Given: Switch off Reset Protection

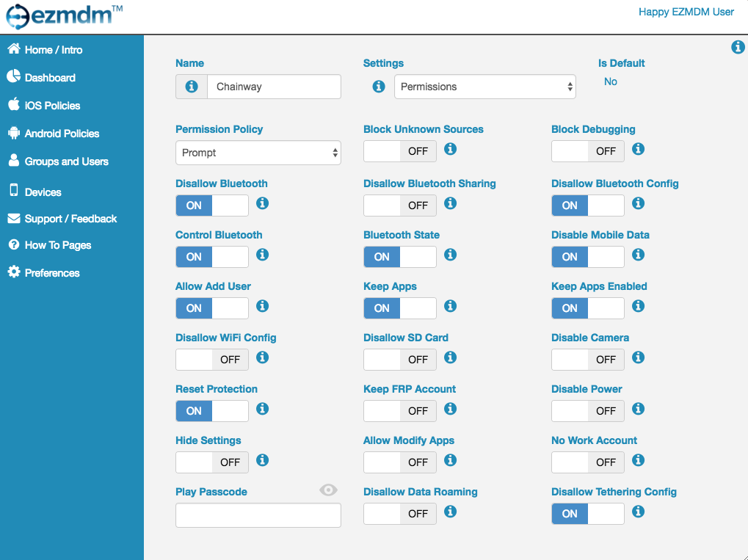Looking at the screenshot, I should click(x=212, y=411).
